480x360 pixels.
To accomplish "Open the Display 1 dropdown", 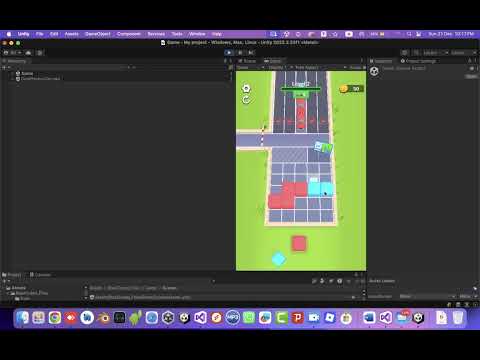I will click(280, 67).
